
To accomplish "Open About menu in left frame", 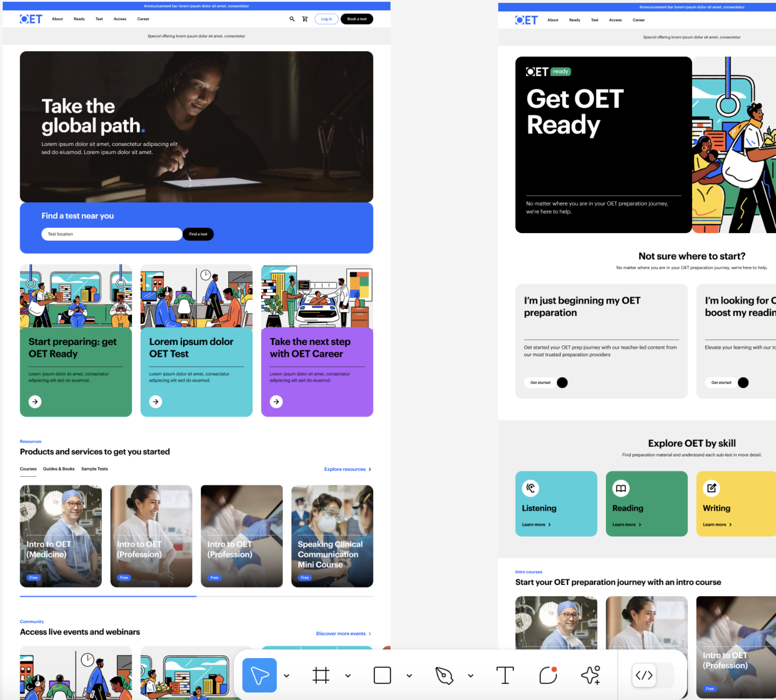I will 57,19.
